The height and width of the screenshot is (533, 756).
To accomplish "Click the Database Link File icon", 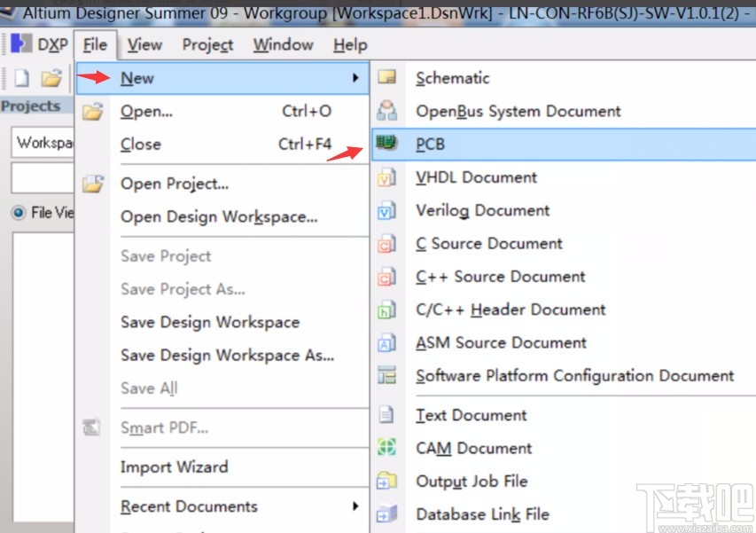I will coord(386,513).
